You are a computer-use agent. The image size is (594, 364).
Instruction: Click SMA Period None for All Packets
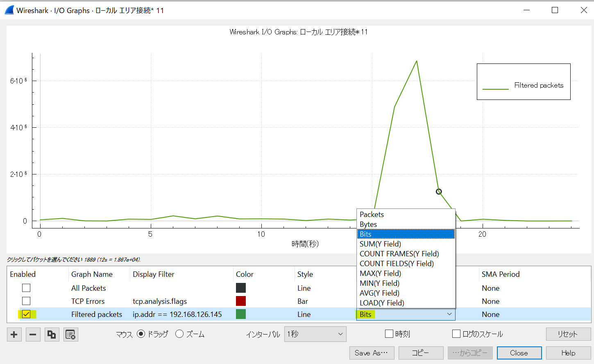tap(491, 288)
